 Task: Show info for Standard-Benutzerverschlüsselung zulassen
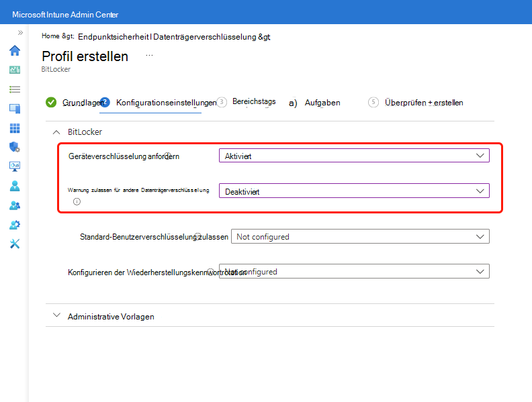(x=197, y=236)
